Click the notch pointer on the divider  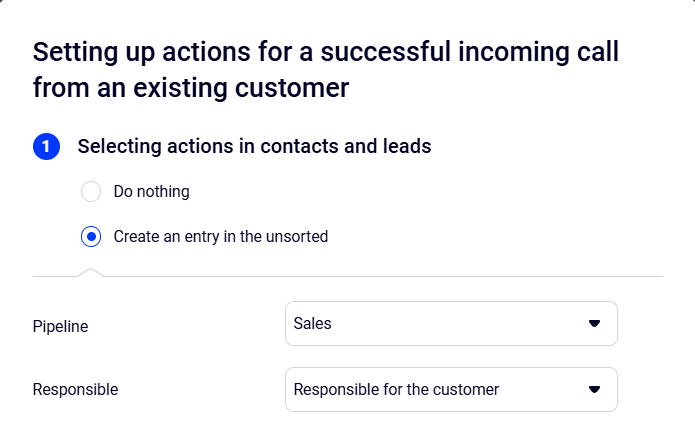point(91,271)
